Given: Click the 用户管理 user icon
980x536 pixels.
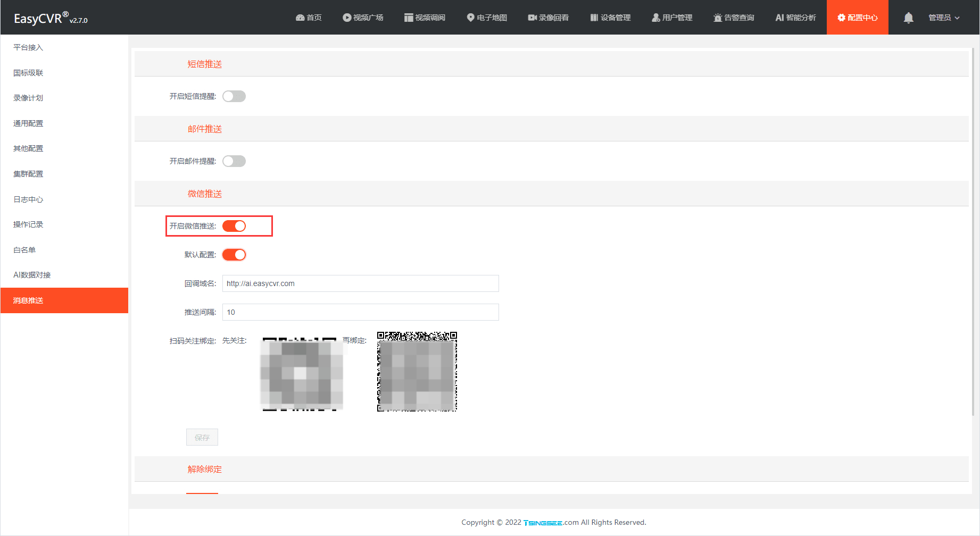Looking at the screenshot, I should [656, 18].
